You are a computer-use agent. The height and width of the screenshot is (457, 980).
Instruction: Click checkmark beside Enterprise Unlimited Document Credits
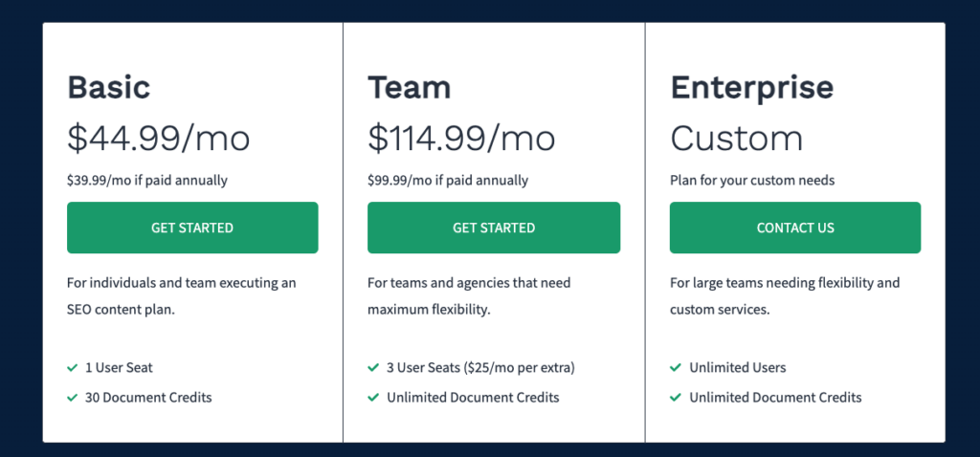(x=675, y=397)
